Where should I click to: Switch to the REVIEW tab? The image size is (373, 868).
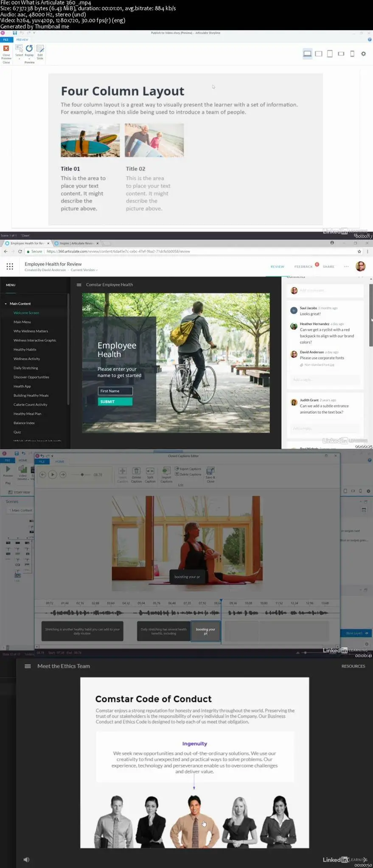pyautogui.click(x=278, y=267)
